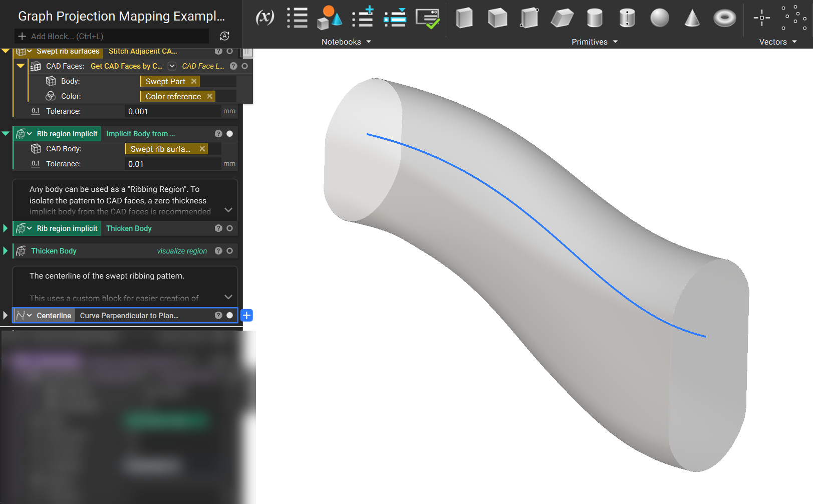Toggle visibility of Rib region implicit body
813x504 pixels.
229,134
